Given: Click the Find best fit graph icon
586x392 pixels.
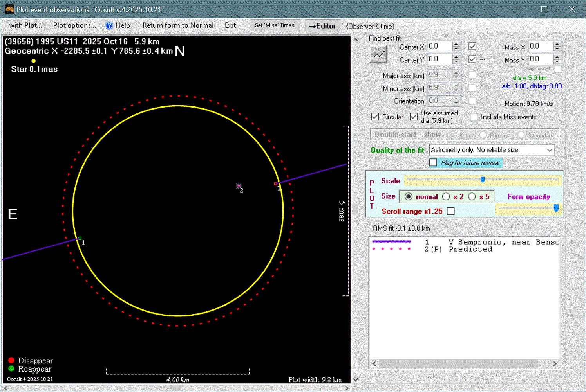Looking at the screenshot, I should [378, 54].
